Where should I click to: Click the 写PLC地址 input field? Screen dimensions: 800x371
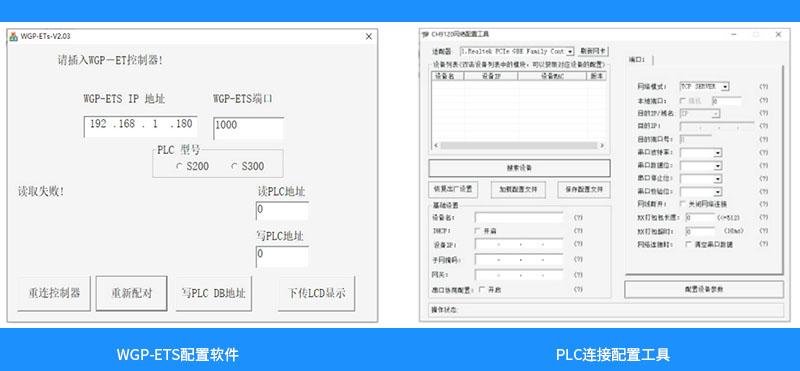[x=282, y=257]
